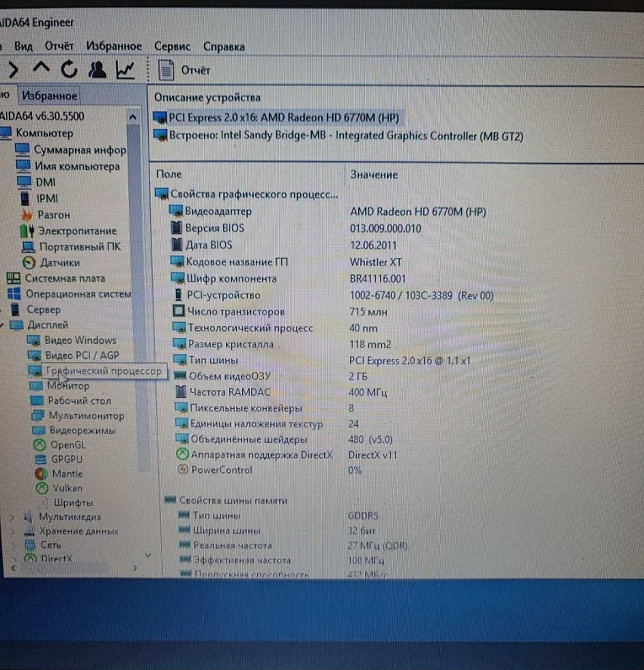Click the GDDR5 value
Screen dimensions: 644x670
[x=363, y=516]
